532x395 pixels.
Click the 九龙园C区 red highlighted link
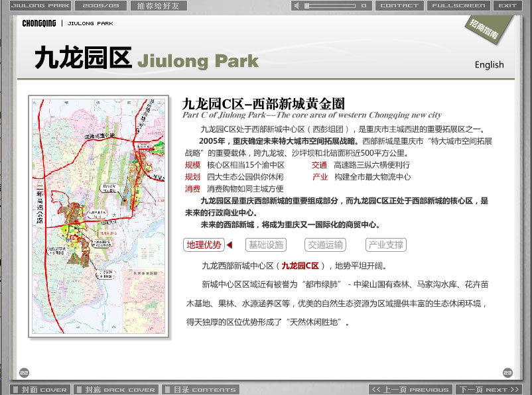(x=300, y=266)
